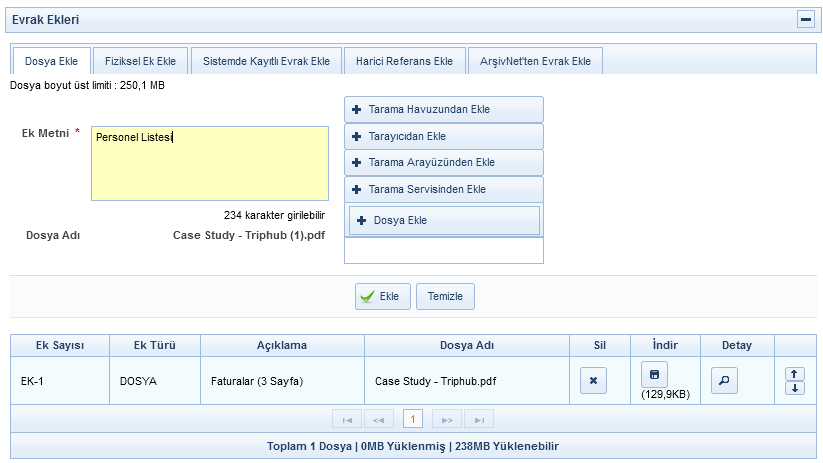The width and height of the screenshot is (823, 463).
Task: Collapse the Evrak Ekleri panel
Action: 805,19
